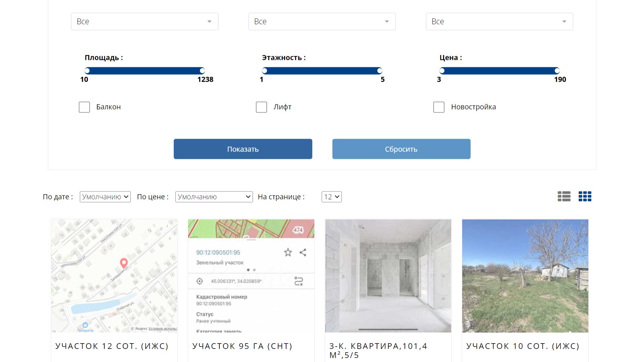Switch to grid view layout icon
The width and height of the screenshot is (644, 362).
pos(585,196)
